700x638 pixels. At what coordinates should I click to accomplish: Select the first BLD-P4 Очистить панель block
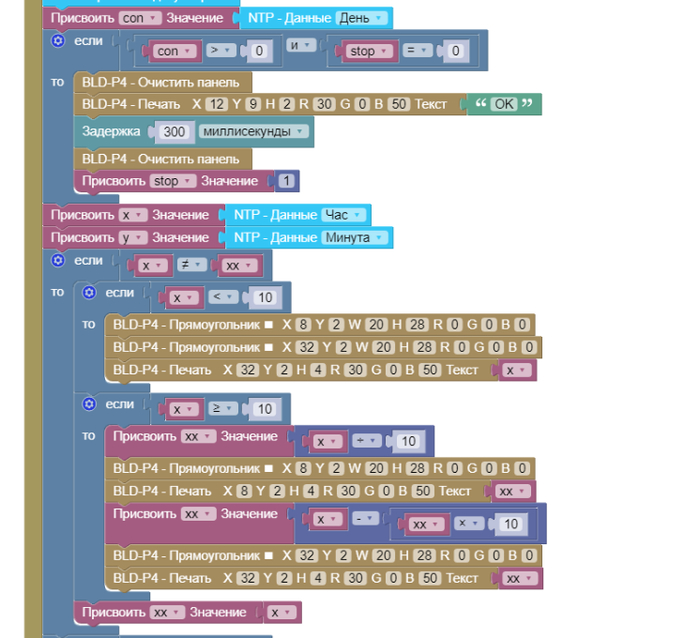pos(160,81)
